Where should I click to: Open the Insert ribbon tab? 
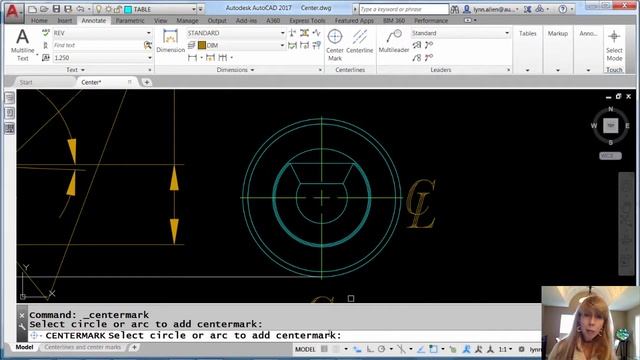pos(64,20)
